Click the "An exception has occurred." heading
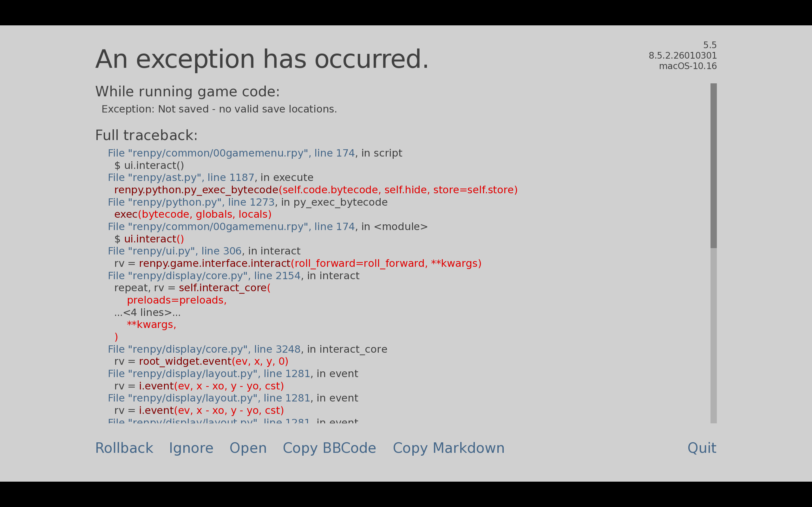Screen dimensions: 812x507 click(262, 60)
